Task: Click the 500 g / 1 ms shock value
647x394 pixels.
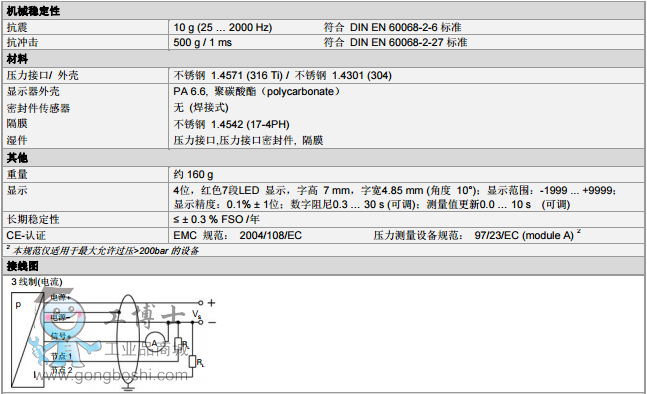Action: pos(203,42)
